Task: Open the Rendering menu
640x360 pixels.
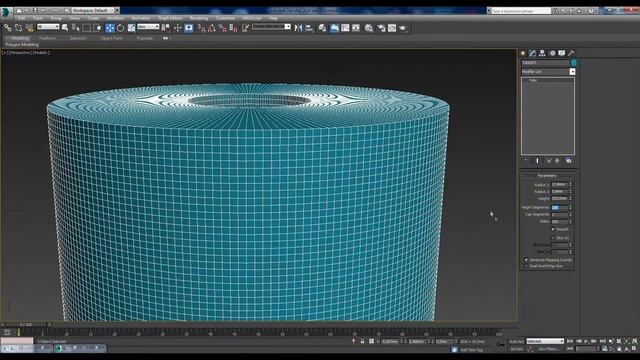Action: pos(199,18)
